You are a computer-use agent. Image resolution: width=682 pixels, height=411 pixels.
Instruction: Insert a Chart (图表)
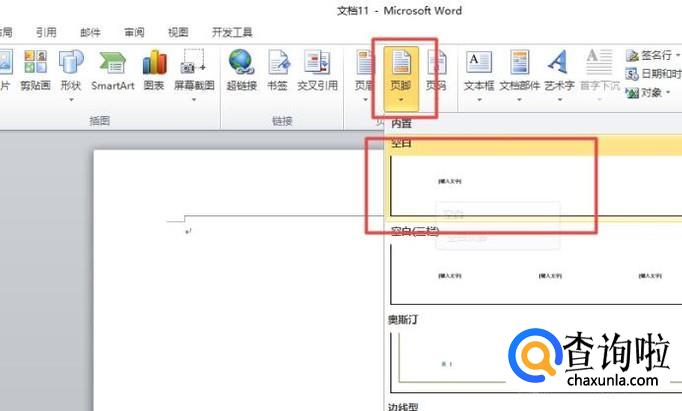(154, 70)
